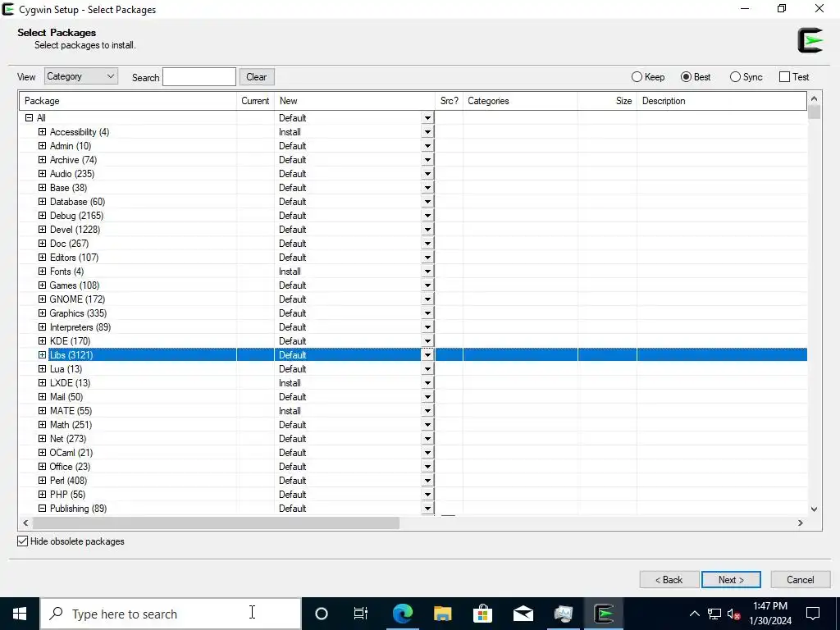Open action dropdown for Fonts row
Screen dimensions: 840x630
coord(427,271)
